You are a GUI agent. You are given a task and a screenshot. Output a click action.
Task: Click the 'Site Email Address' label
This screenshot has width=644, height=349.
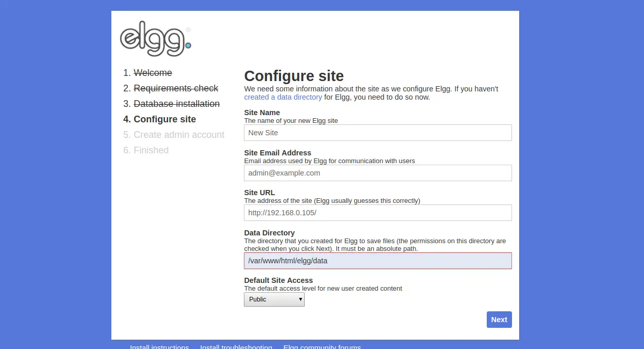click(277, 153)
